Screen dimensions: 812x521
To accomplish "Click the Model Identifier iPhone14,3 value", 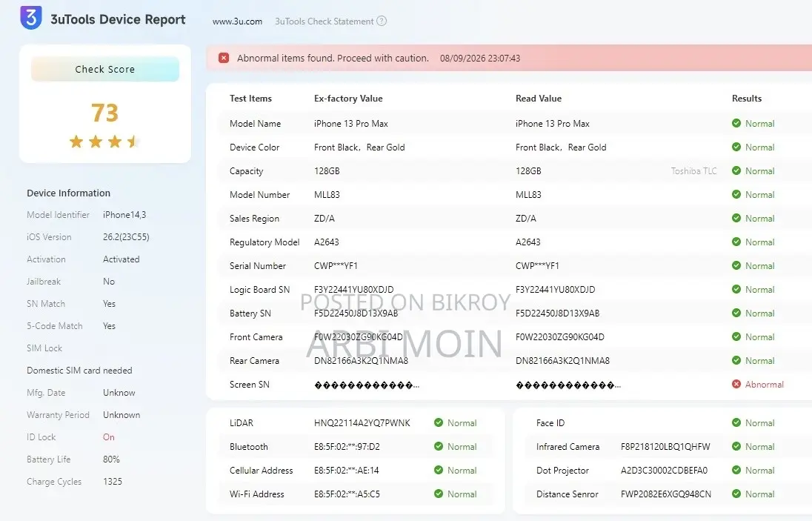I will click(124, 215).
